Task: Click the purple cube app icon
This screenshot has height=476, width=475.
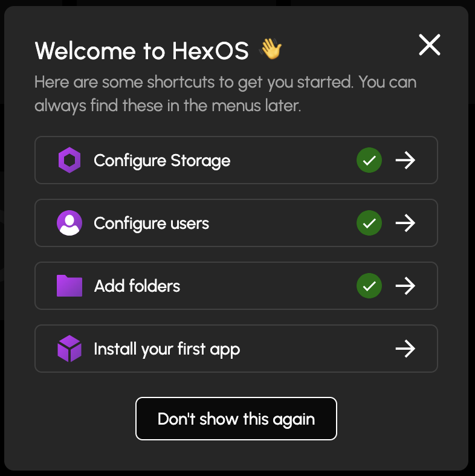Action: click(x=69, y=349)
